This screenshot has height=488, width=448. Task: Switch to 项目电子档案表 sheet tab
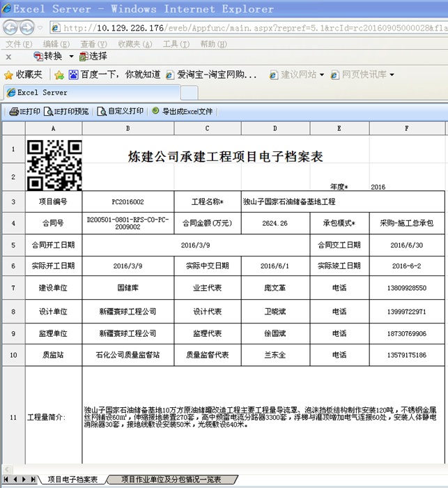pos(72,480)
